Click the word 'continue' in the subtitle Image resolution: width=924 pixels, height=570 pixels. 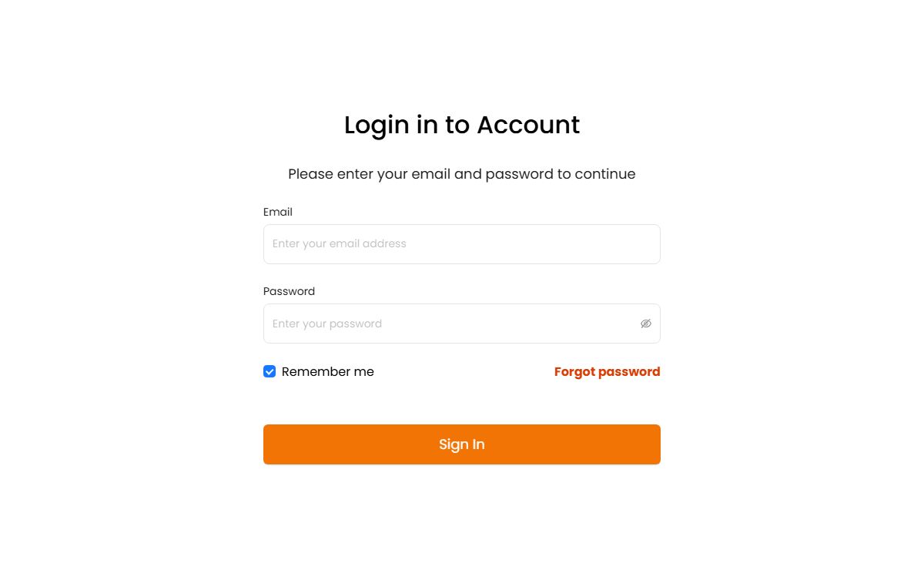tap(605, 174)
